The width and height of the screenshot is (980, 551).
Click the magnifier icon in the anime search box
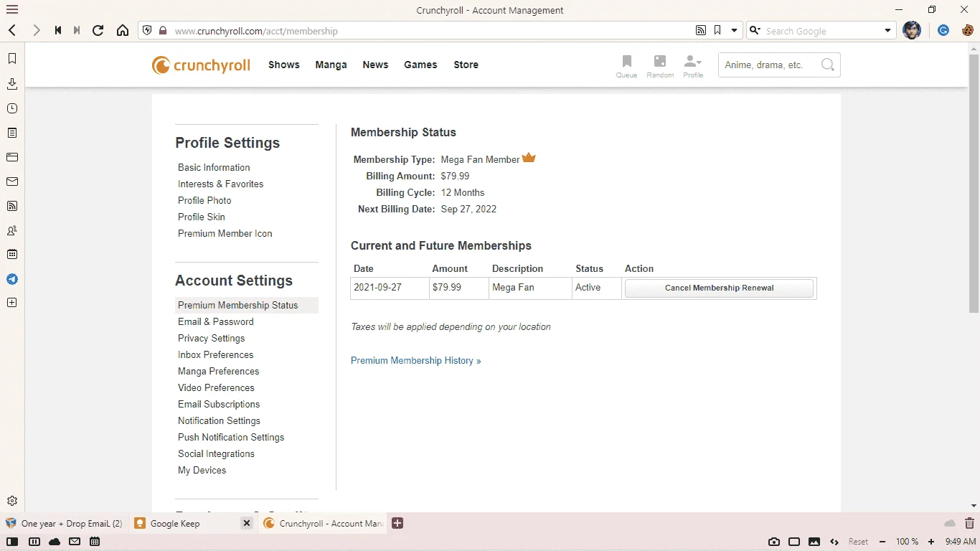827,65
